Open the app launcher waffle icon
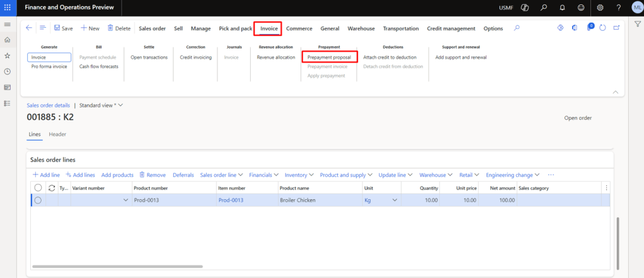The height and width of the screenshot is (278, 644). tap(7, 8)
